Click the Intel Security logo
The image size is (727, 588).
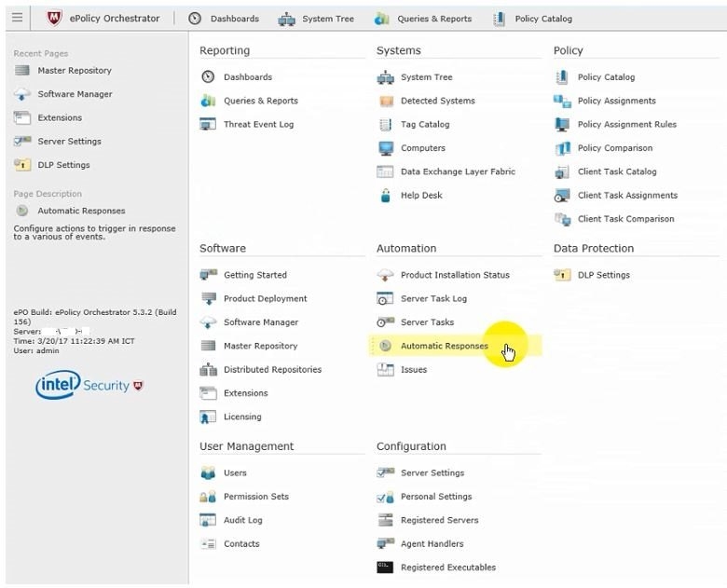(89, 385)
